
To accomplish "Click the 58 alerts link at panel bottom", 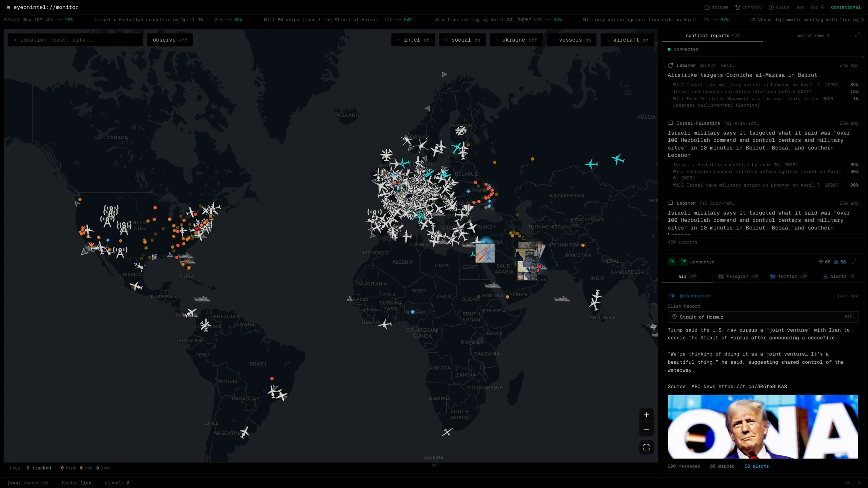I will (757, 466).
